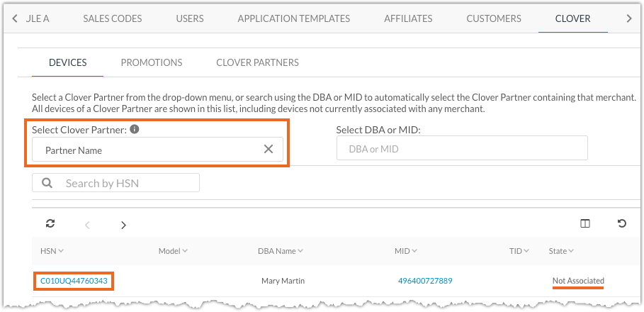Viewport: 644px width, 312px height.
Task: Select the CUSTOMERS top tab
Action: click(x=494, y=18)
